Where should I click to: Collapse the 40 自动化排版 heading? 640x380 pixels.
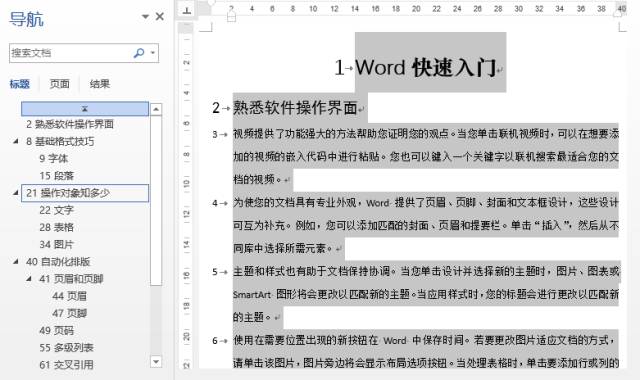click(x=16, y=261)
